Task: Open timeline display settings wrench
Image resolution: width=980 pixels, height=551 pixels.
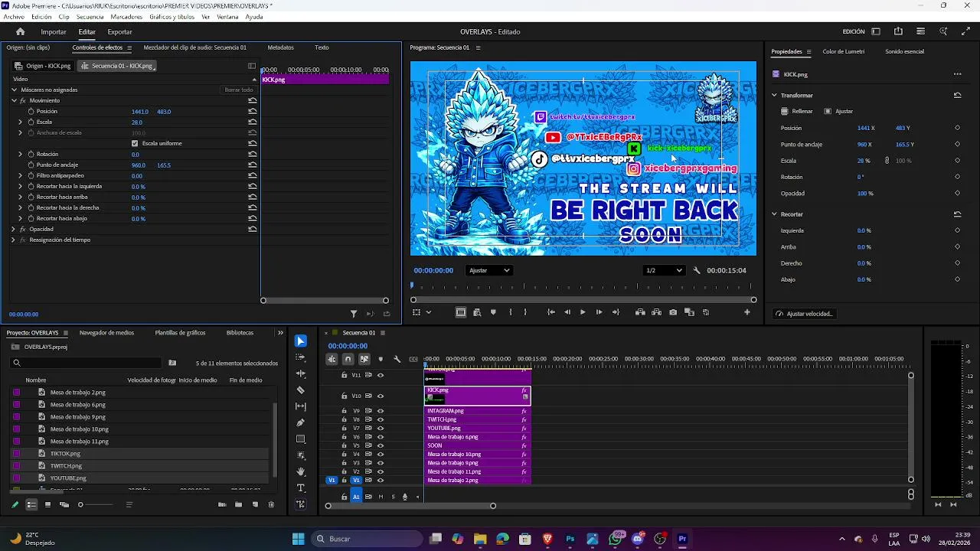Action: pyautogui.click(x=397, y=359)
